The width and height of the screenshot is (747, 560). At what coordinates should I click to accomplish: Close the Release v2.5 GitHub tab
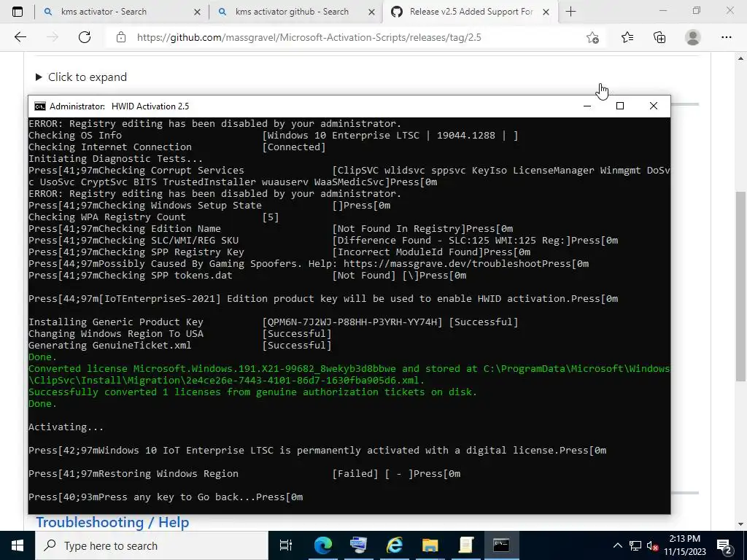pyautogui.click(x=546, y=12)
